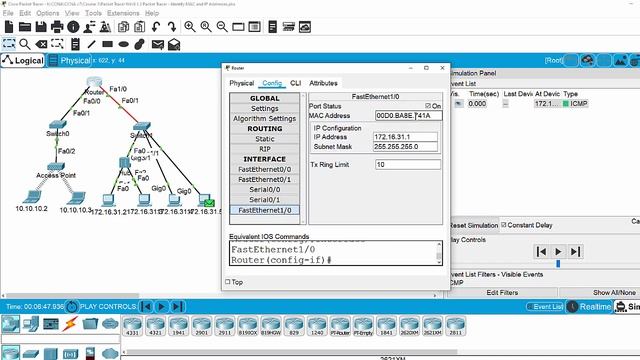
Task: Open the RIP routing section
Action: pos(264,149)
